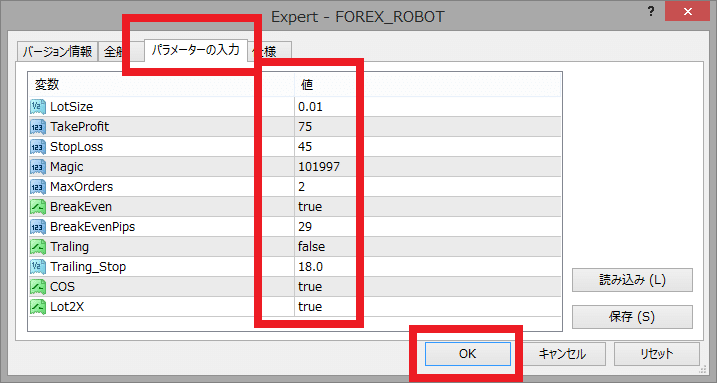Click the Magic integer icon
Screen dimensions: 717x383
tap(38, 167)
